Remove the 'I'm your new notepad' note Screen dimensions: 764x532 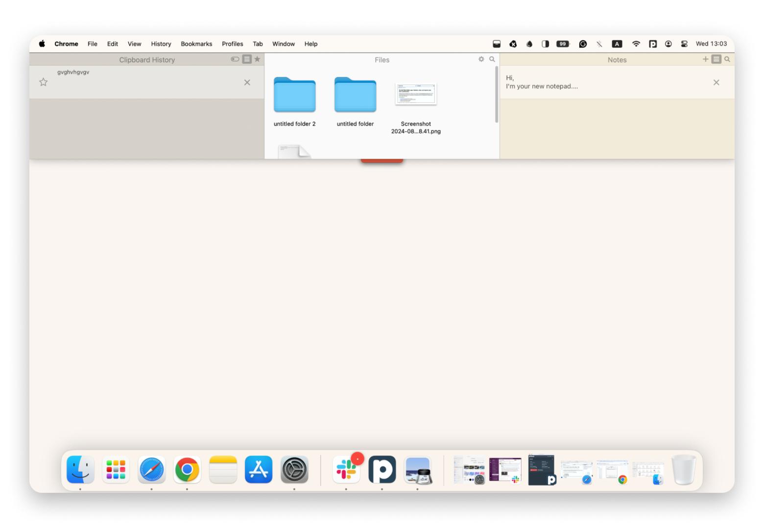pyautogui.click(x=716, y=82)
